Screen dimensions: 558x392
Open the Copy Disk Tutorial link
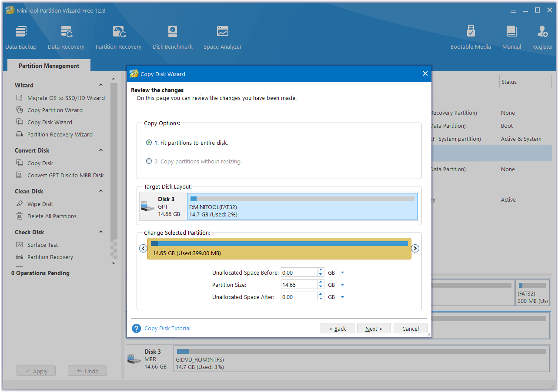pos(167,328)
